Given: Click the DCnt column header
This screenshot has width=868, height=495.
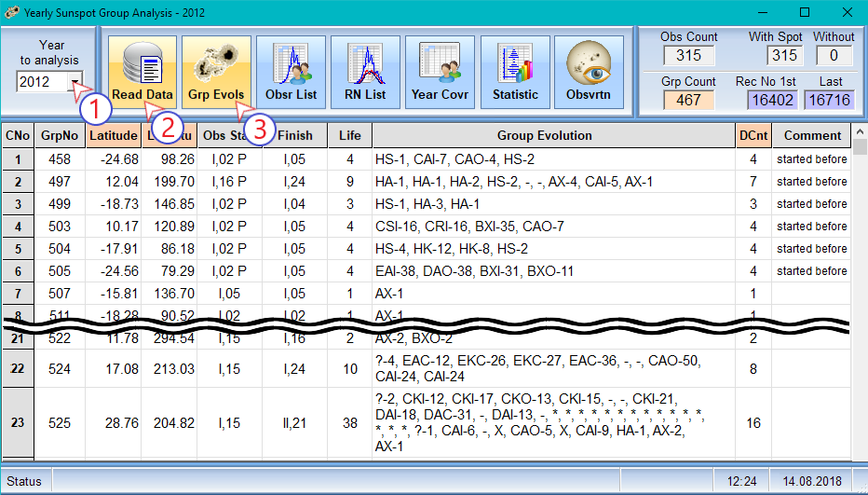Looking at the screenshot, I should (753, 136).
